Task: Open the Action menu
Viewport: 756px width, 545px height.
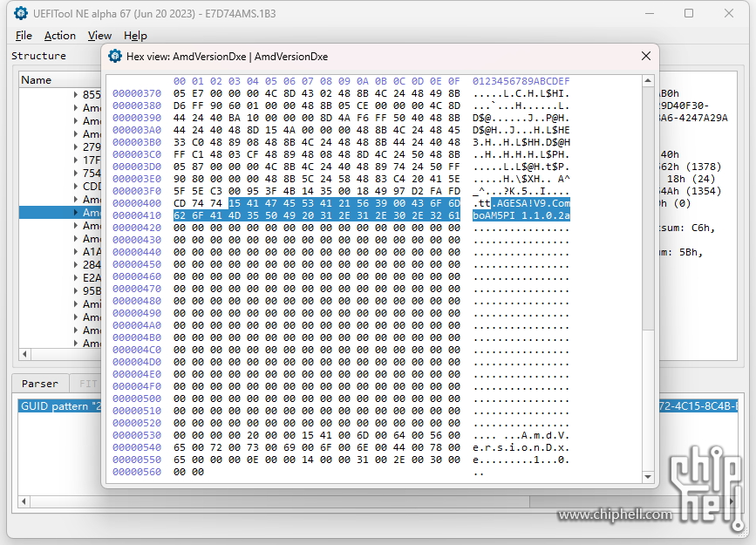Action: point(60,36)
